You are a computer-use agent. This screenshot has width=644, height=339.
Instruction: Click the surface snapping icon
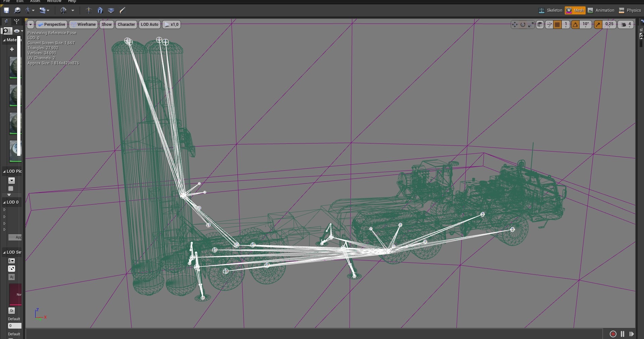coord(549,25)
